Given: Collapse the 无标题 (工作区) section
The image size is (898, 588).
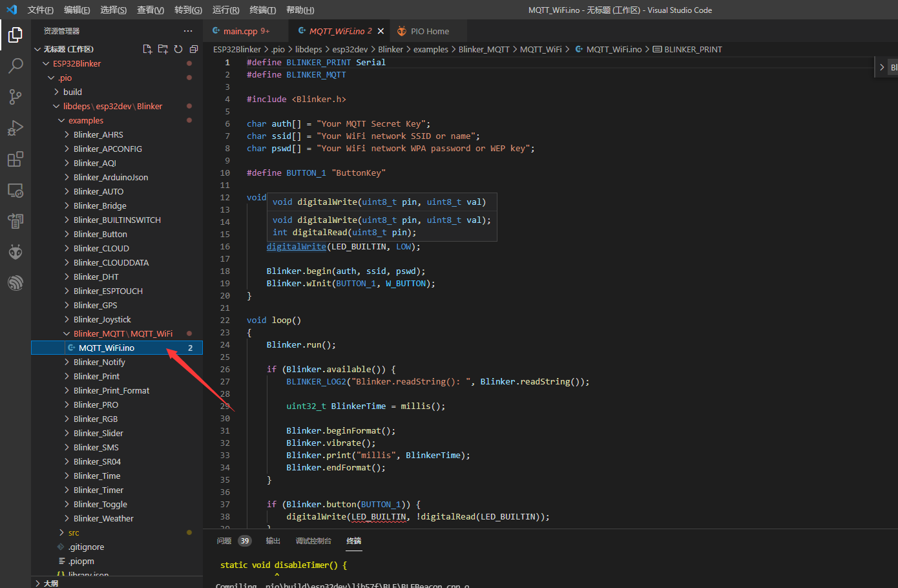Looking at the screenshot, I should (68, 49).
